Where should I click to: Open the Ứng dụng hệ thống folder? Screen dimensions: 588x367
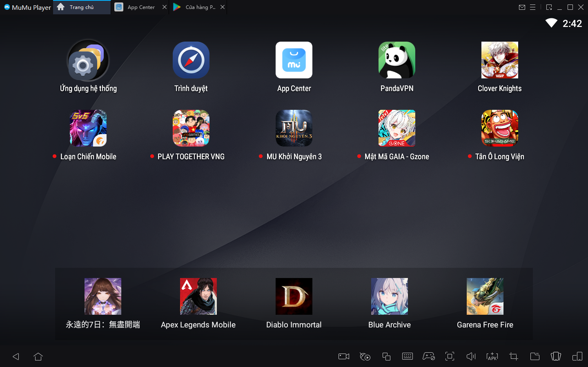point(88,60)
